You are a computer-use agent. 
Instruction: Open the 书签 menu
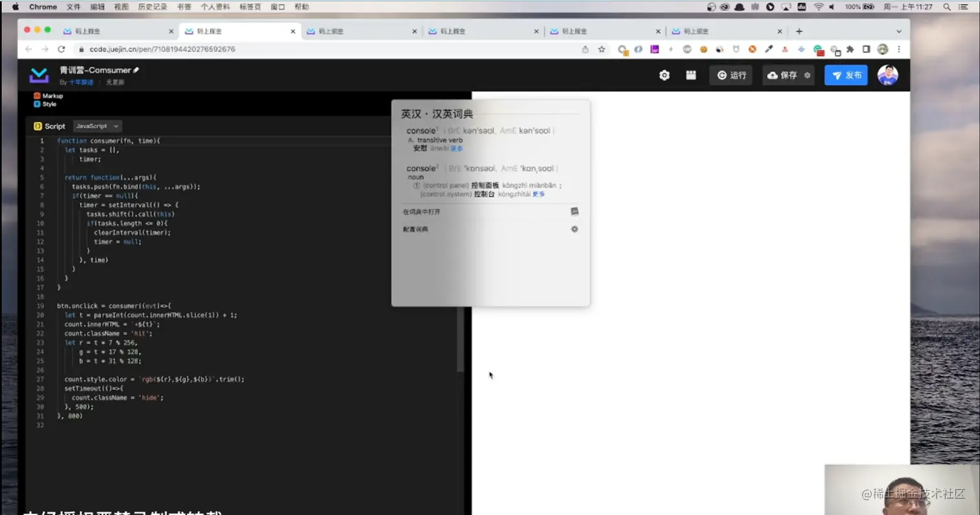(x=184, y=6)
